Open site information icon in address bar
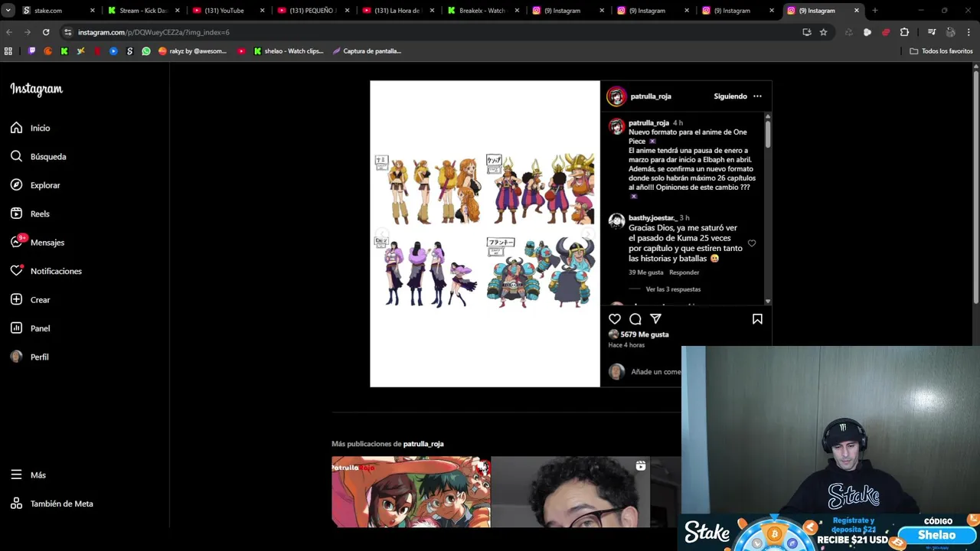This screenshot has width=980, height=551. [x=67, y=32]
